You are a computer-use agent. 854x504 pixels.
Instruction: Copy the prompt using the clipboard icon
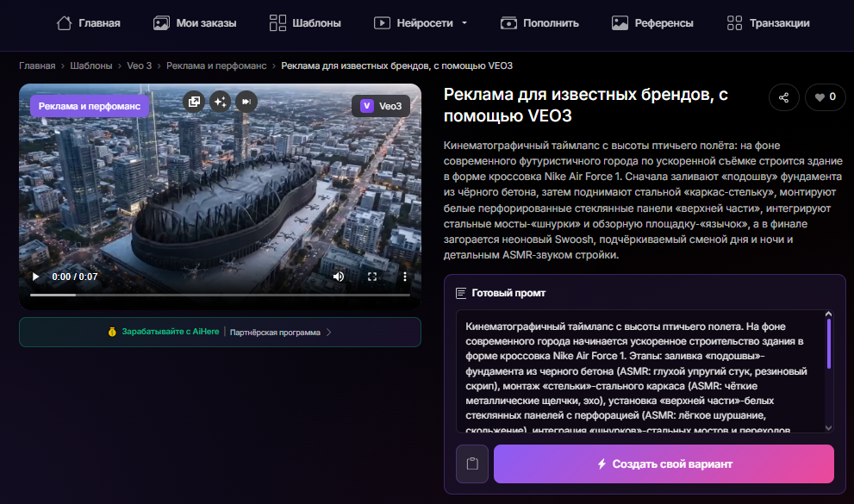pos(471,463)
